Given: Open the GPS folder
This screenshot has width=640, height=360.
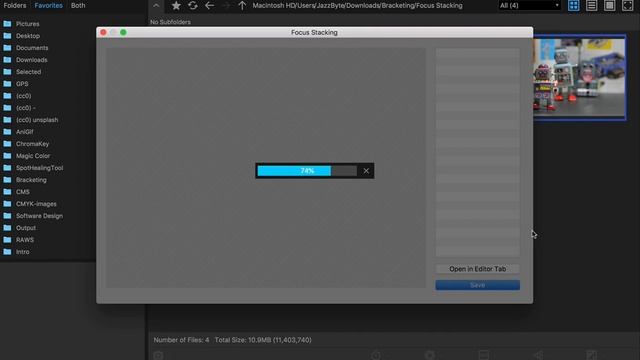Looking at the screenshot, I should click(22, 84).
